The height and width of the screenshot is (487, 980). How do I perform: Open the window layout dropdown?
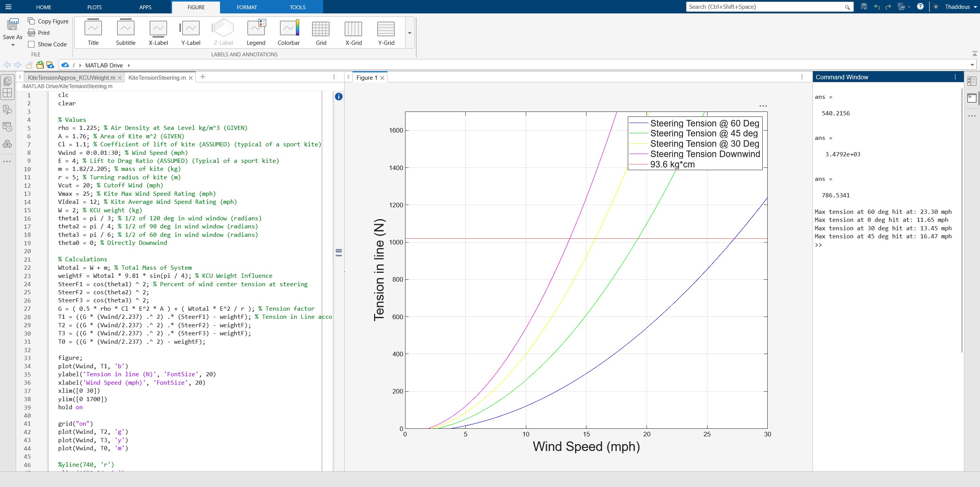pos(904,7)
